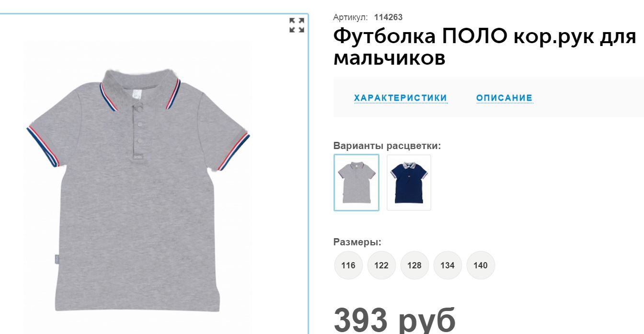Click the title Футболка ПОЛО кор.рук для мальчиков
Screen dimensions: 644x334
(485, 47)
